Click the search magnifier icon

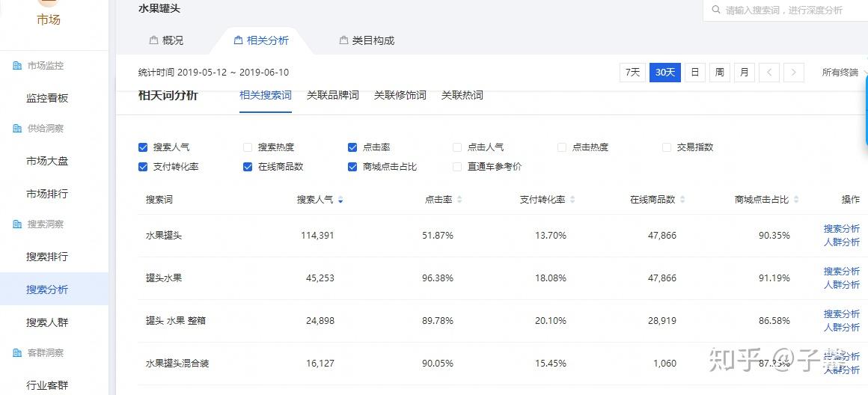pyautogui.click(x=716, y=10)
